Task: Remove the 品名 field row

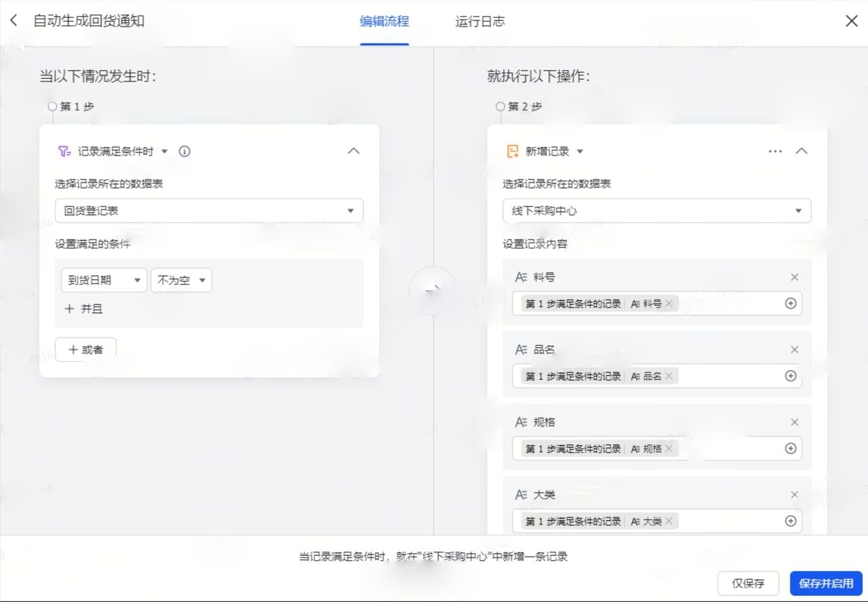Action: pyautogui.click(x=795, y=349)
